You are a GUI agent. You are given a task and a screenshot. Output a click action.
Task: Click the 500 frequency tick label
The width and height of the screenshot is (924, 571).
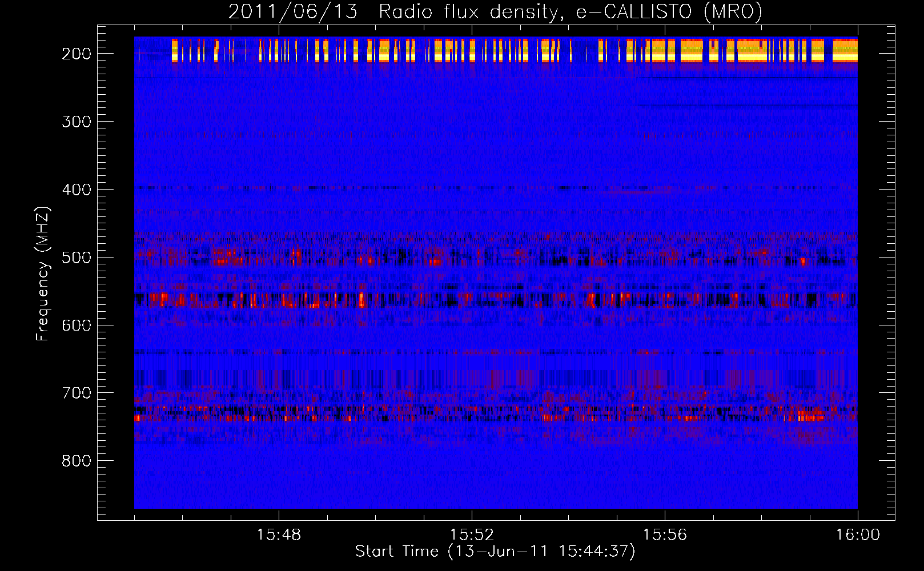(x=77, y=258)
